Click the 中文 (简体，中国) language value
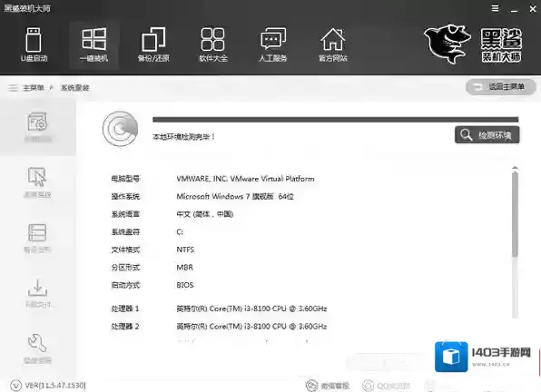Image resolution: width=541 pixels, height=392 pixels. [205, 214]
